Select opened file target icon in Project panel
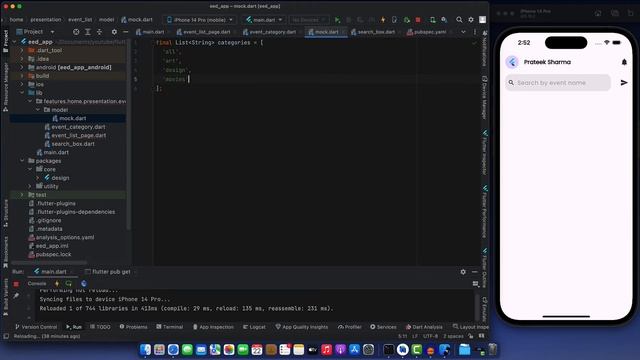640x360 pixels. (x=76, y=31)
